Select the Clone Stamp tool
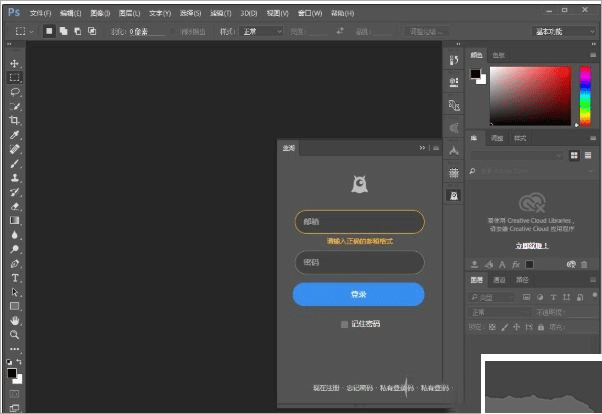Image resolution: width=602 pixels, height=414 pixels. click(x=14, y=177)
